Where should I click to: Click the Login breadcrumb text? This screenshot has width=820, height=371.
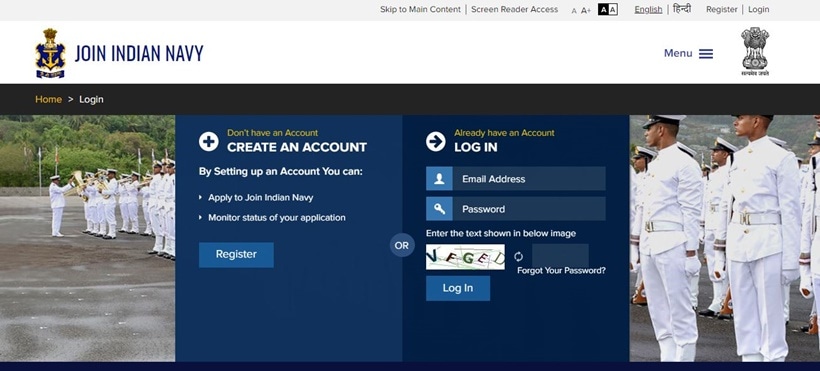click(x=92, y=99)
